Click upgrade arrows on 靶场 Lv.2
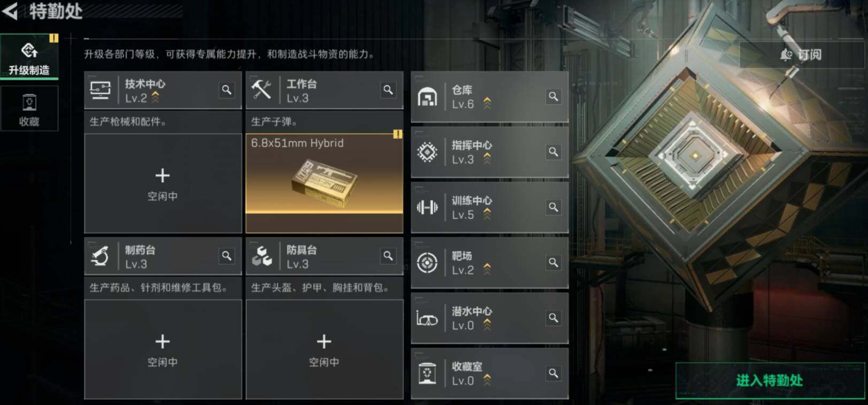868x405 pixels. 487,270
